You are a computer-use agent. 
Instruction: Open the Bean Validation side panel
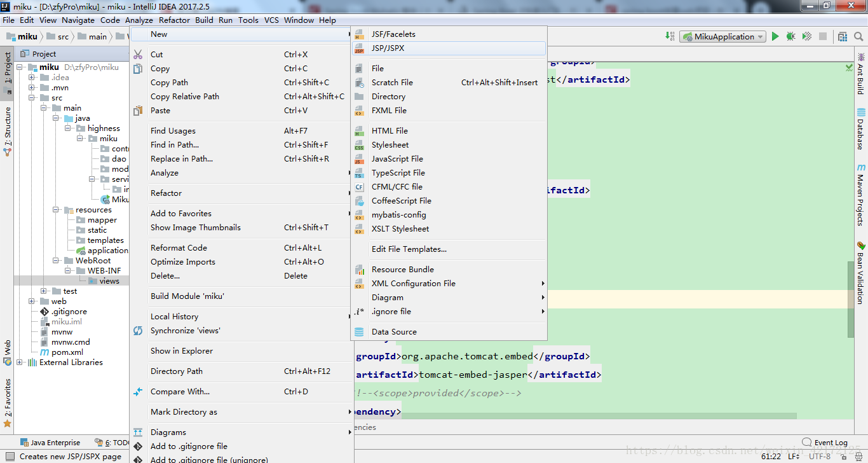[861, 272]
